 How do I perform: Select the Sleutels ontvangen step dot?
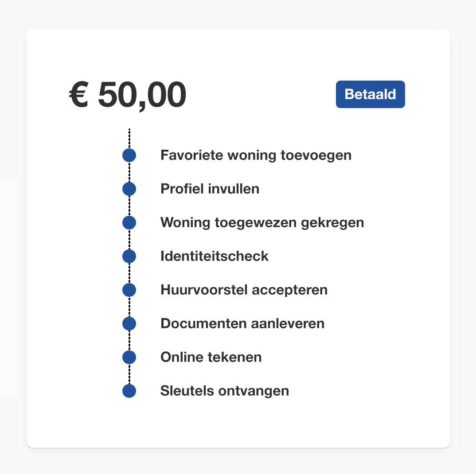(129, 391)
